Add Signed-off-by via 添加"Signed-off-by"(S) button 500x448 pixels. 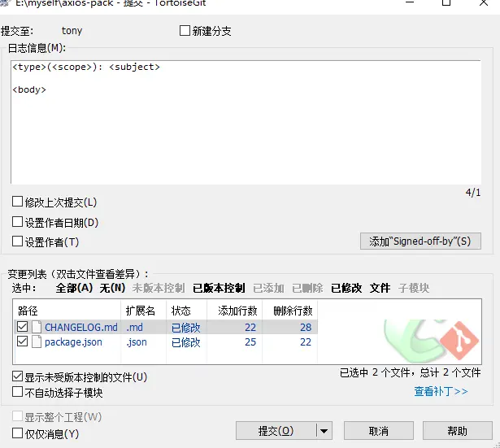[x=420, y=241]
